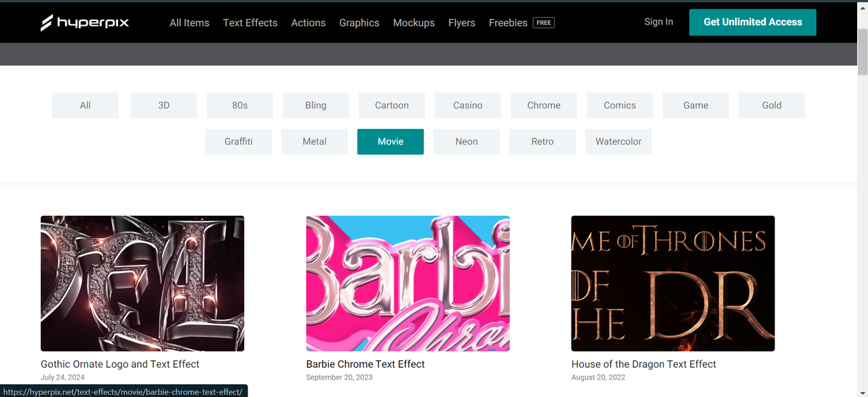Viewport: 868px width, 397px height.
Task: Open the Flyers section
Action: click(462, 22)
